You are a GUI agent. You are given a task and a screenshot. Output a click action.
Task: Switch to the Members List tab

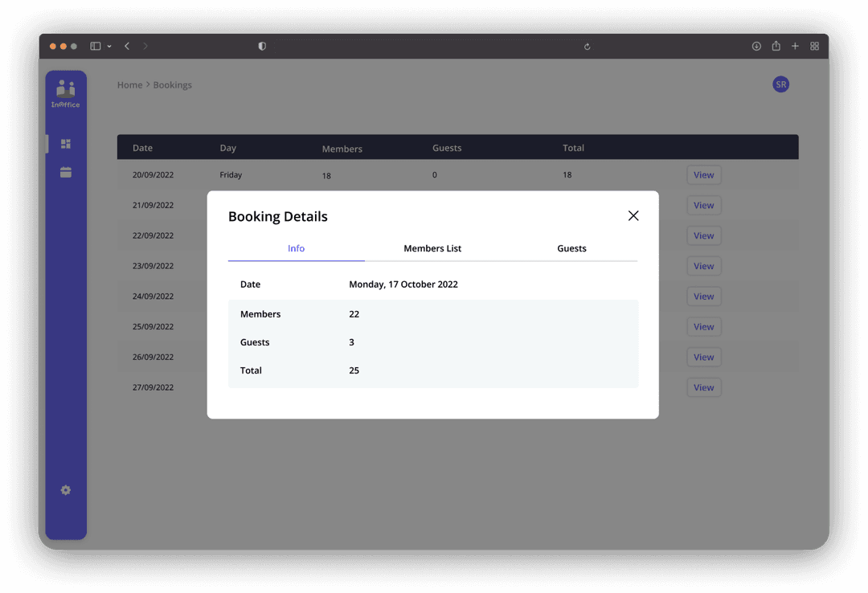pos(432,248)
